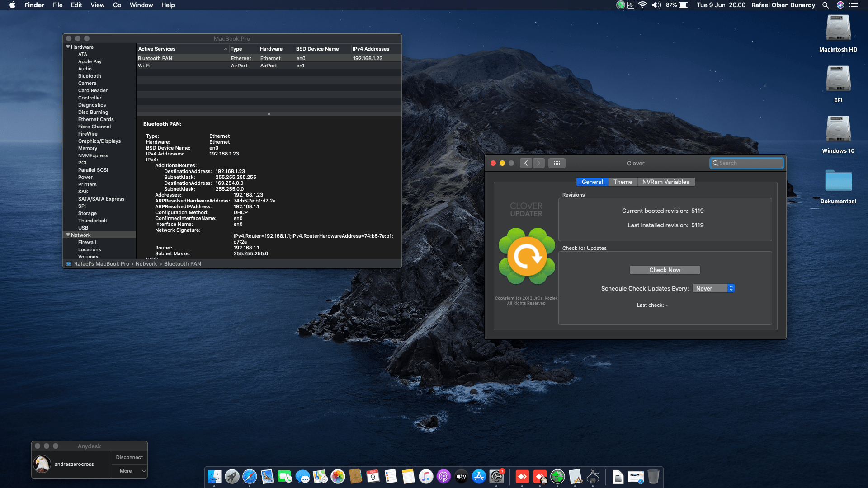Open FaceTime from the Dock

(x=285, y=476)
